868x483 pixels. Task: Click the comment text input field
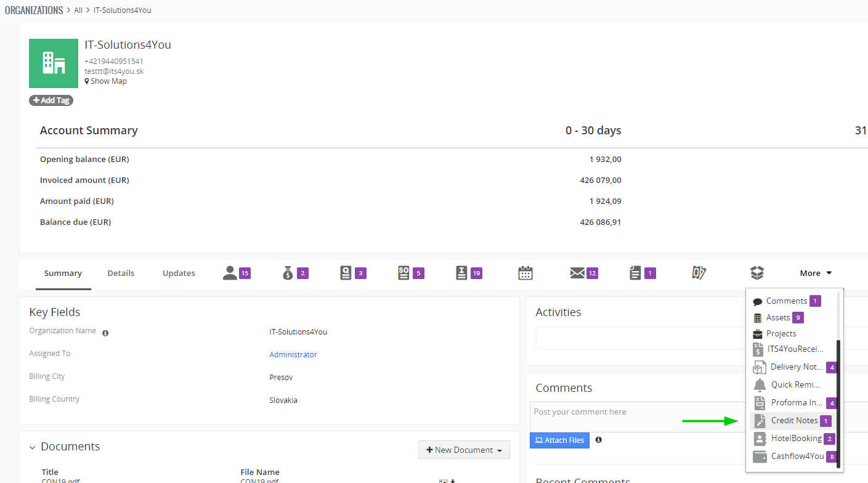635,416
